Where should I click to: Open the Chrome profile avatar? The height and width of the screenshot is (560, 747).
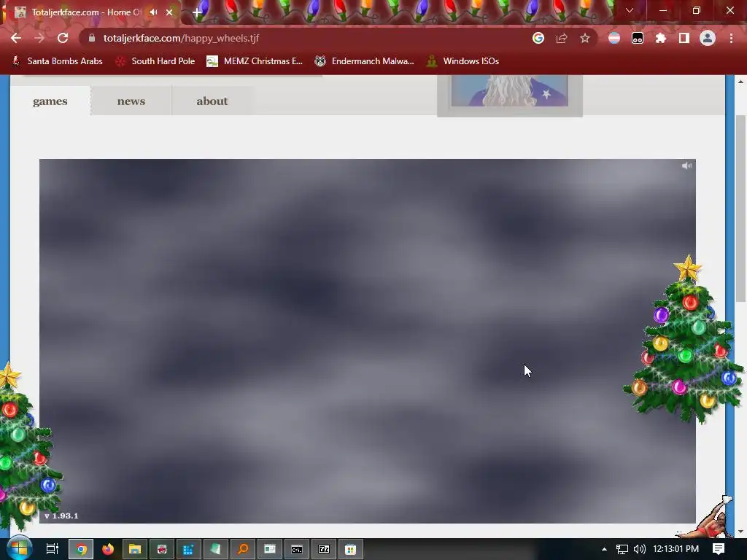[708, 38]
